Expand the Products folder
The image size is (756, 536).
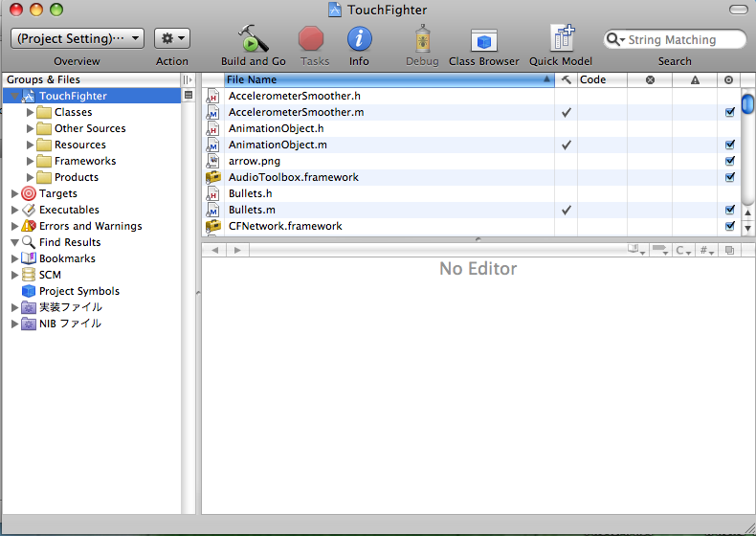[30, 177]
